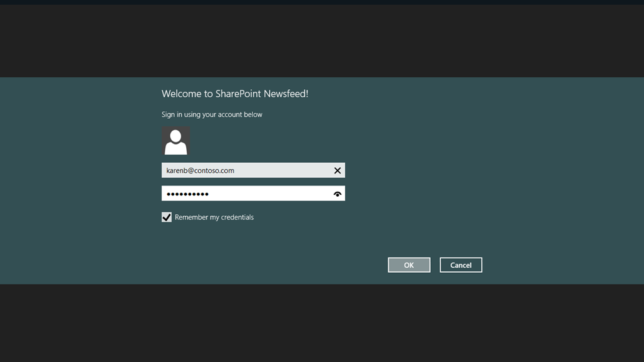Reveal the password with the eye icon
644x362 pixels.
pos(337,194)
